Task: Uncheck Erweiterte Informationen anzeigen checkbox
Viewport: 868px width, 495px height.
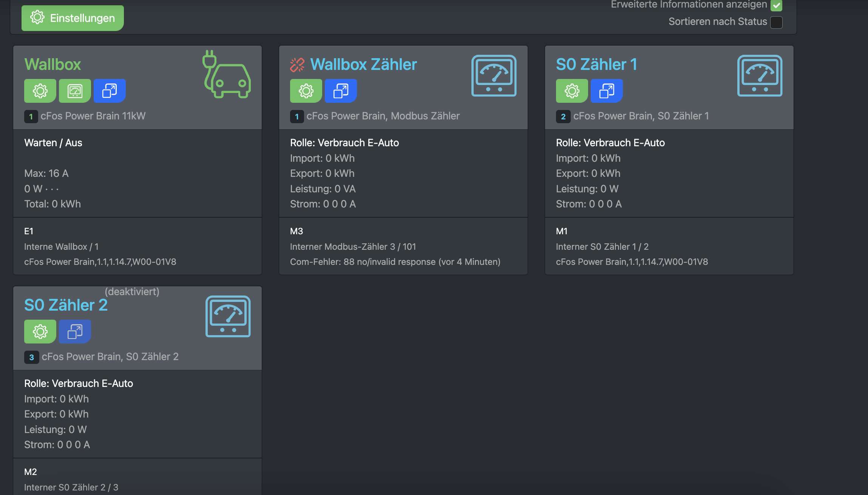Action: coord(776,5)
